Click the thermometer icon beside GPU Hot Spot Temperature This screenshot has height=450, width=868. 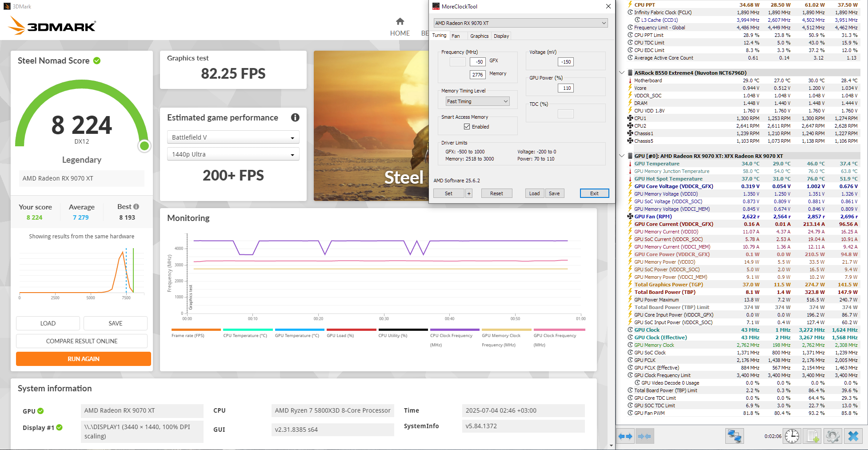coord(630,179)
